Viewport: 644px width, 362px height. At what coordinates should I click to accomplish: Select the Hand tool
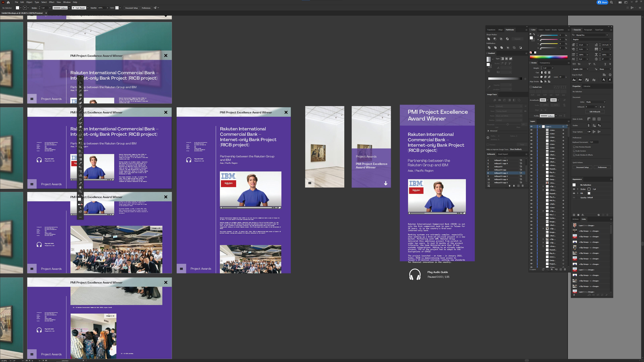click(80, 187)
